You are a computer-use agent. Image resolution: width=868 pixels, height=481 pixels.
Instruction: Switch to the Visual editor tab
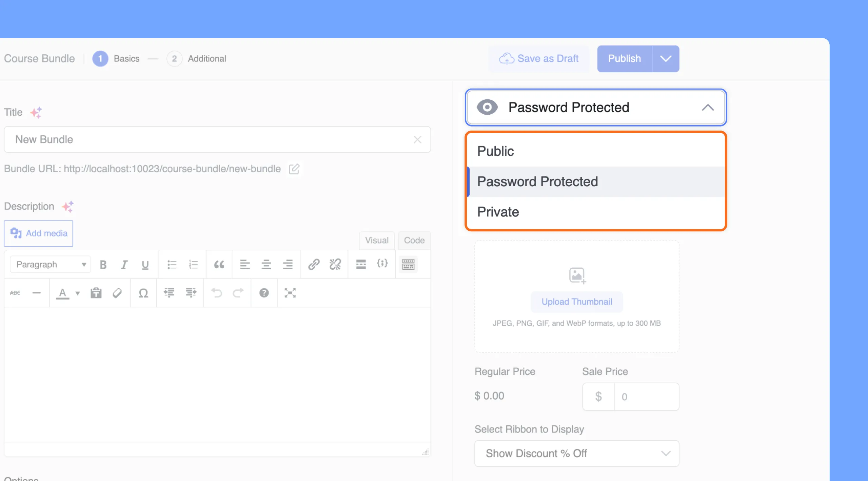click(377, 240)
